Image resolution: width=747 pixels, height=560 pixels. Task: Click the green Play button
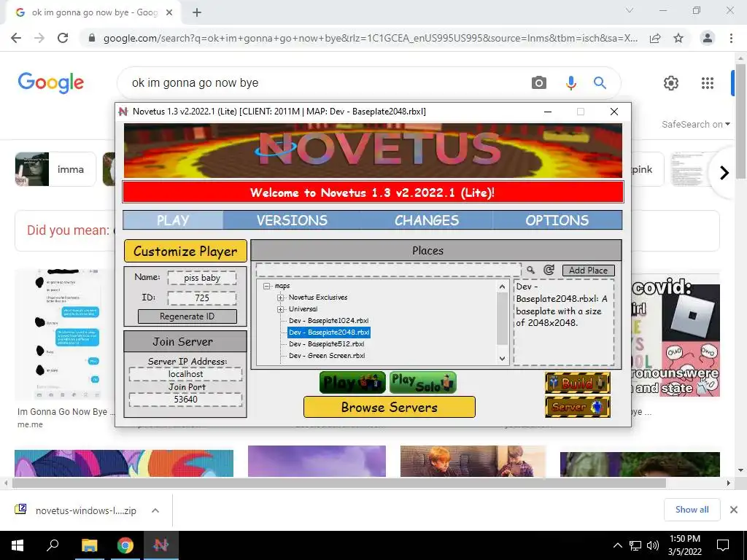click(352, 382)
